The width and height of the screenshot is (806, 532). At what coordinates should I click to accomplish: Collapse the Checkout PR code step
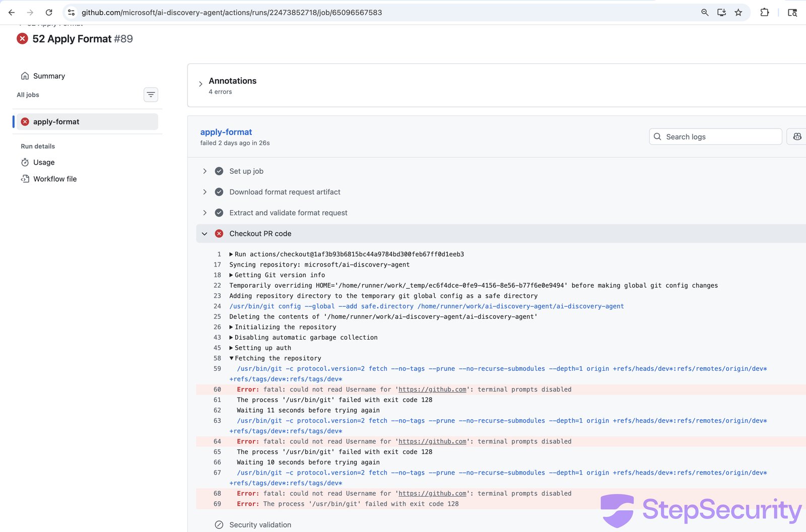tap(205, 234)
